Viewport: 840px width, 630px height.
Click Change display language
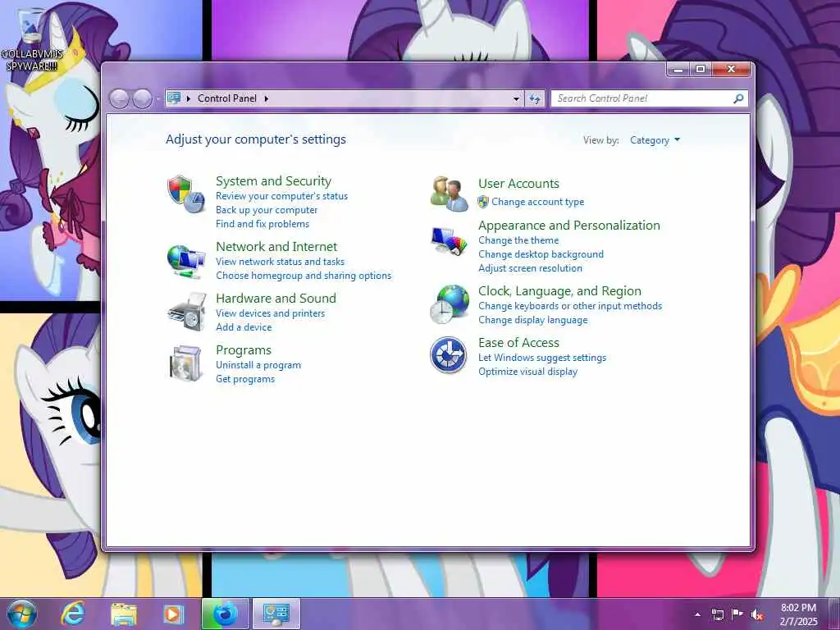533,320
